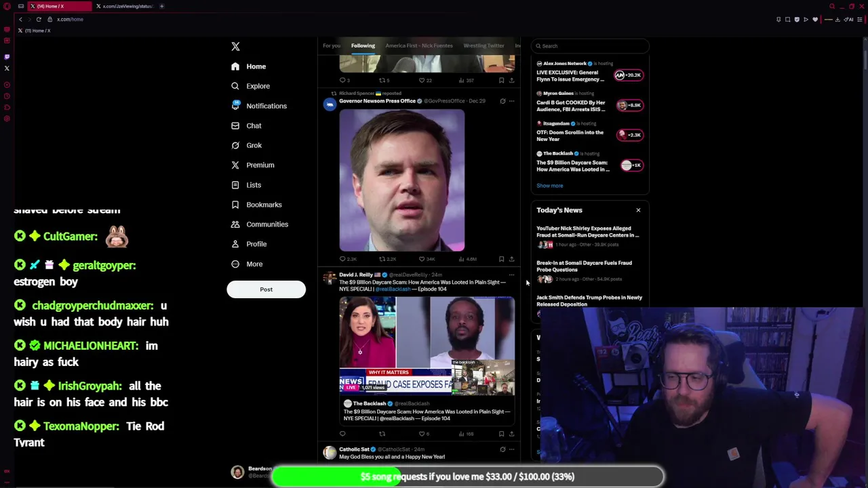Close the Today's News panel
The width and height of the screenshot is (868, 488).
point(638,210)
